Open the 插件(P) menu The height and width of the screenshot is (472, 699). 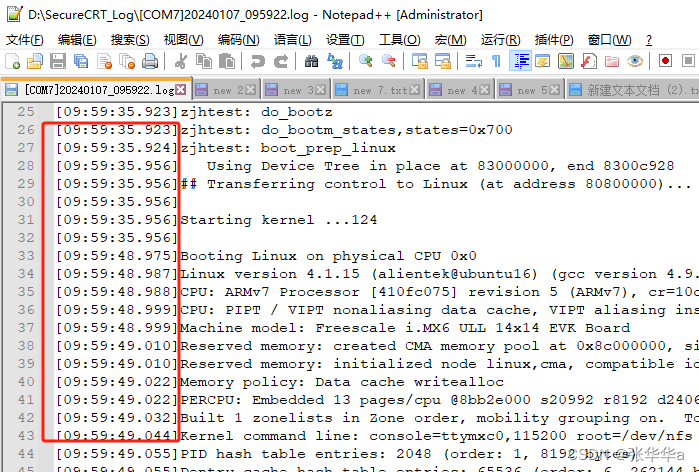point(554,40)
